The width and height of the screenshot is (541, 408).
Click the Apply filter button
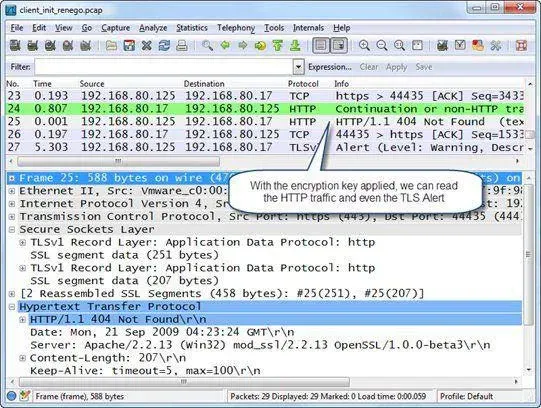[396, 67]
